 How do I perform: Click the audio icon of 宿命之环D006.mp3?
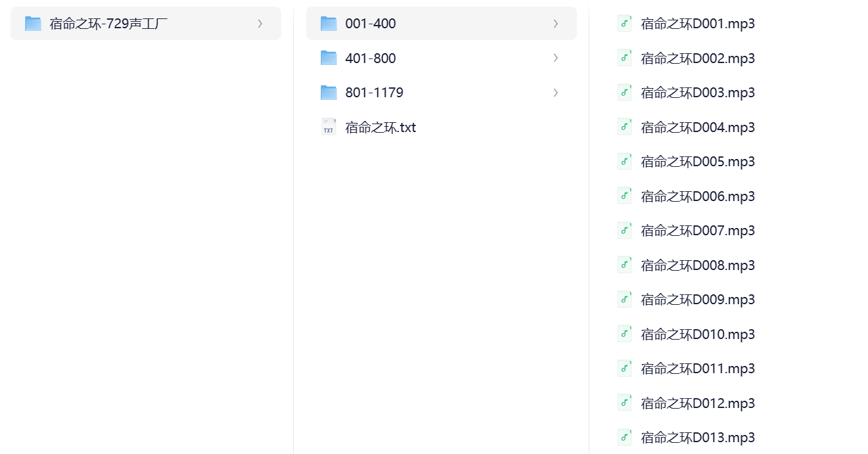(x=624, y=196)
